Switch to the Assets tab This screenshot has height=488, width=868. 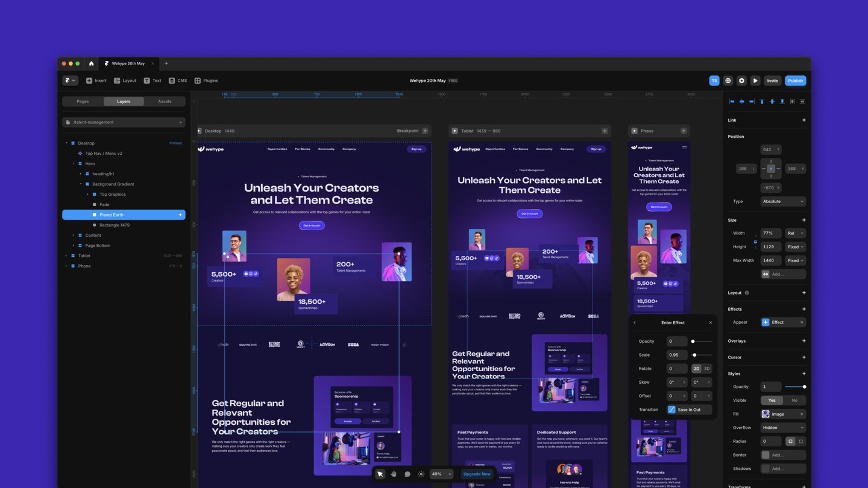coord(165,101)
